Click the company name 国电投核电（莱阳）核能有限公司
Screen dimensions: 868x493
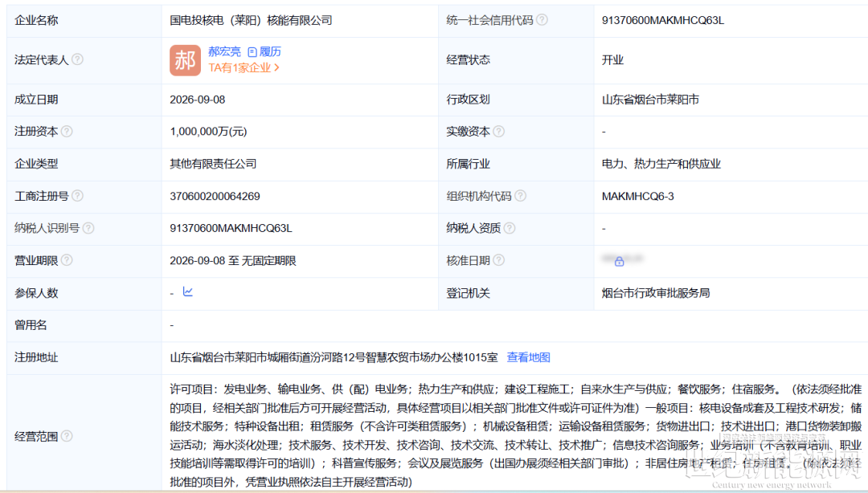click(251, 20)
